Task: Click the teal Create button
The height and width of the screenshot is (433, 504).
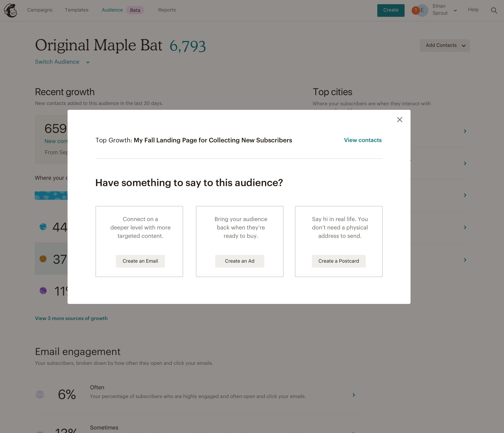Action: pyautogui.click(x=391, y=10)
